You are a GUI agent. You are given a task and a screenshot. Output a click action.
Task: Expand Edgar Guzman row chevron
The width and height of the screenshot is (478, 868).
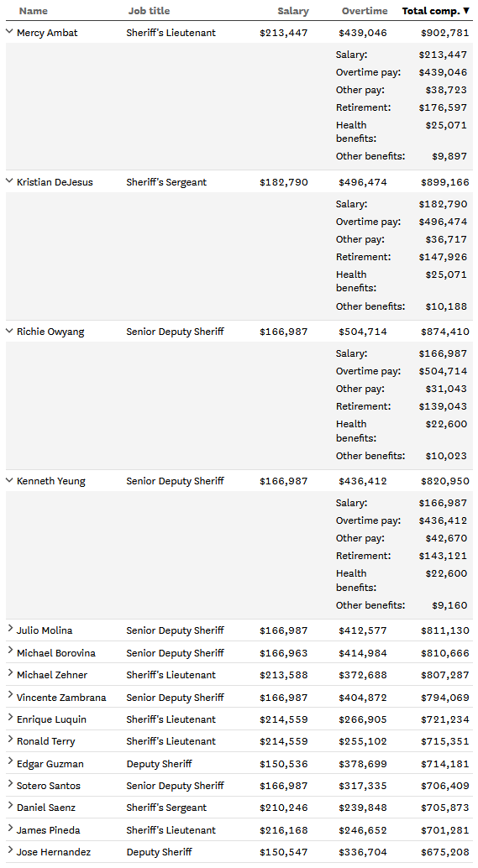click(10, 761)
